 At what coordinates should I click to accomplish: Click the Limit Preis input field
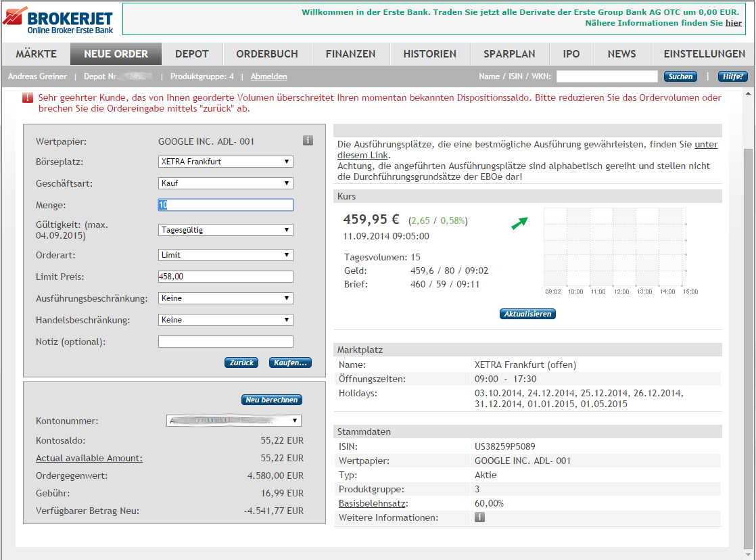[226, 277]
